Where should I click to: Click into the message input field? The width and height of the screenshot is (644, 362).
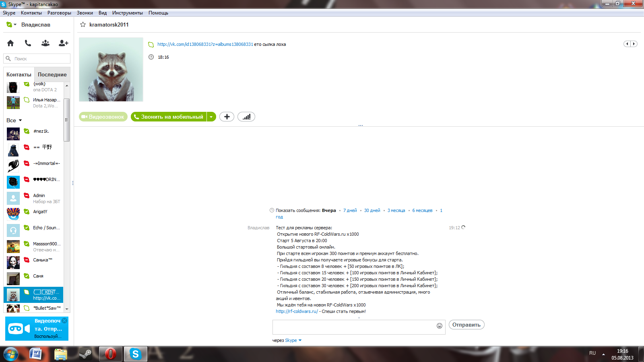[354, 327]
